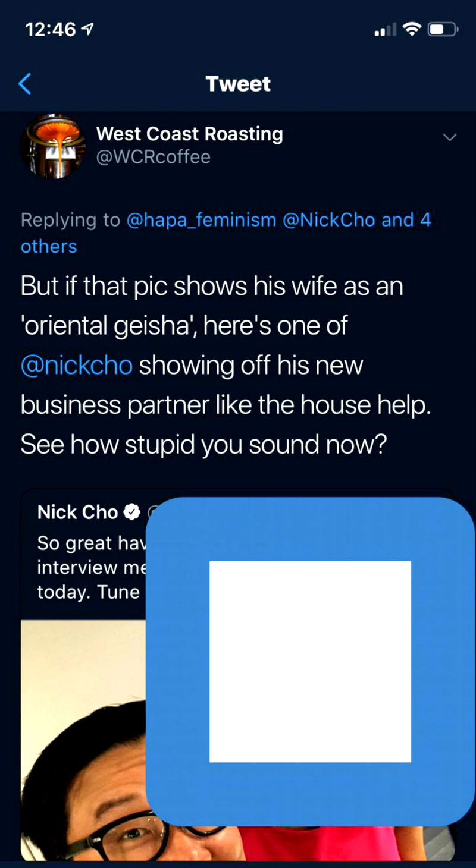This screenshot has height=868, width=476.
Task: Open the @hapa_feminism reply mention
Action: pyautogui.click(x=201, y=220)
